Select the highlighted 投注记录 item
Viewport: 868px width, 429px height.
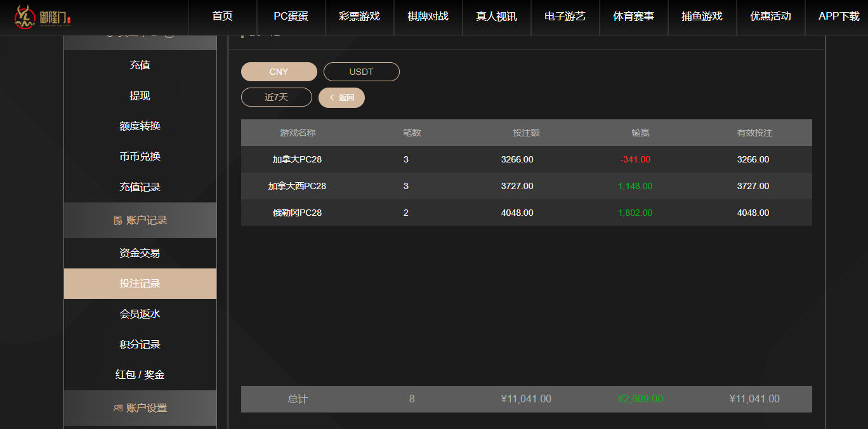[x=140, y=284]
